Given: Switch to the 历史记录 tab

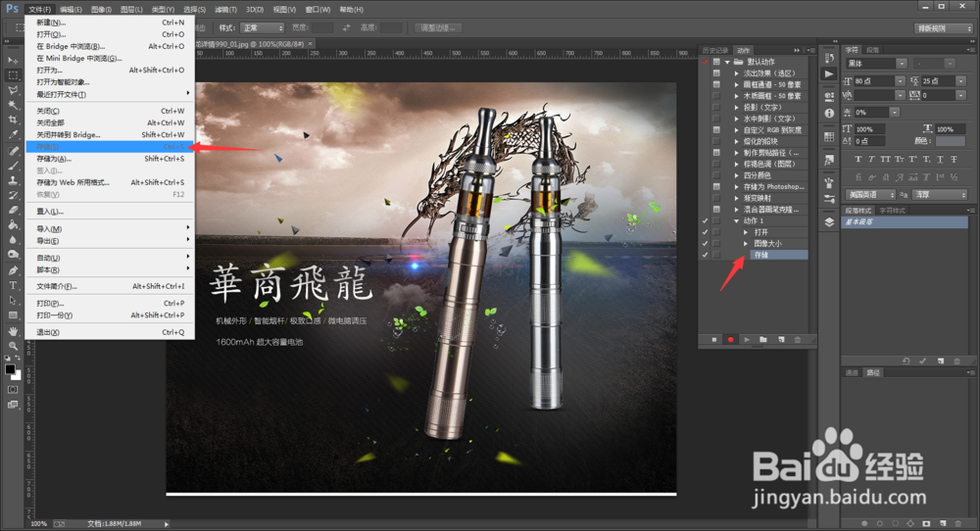Looking at the screenshot, I should 715,51.
